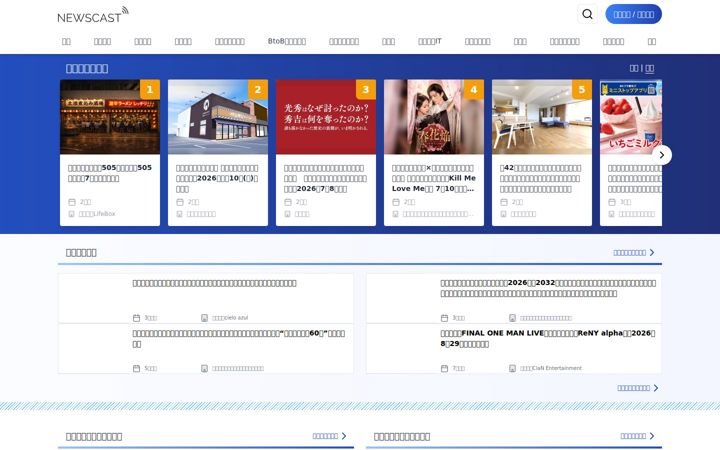Open rank 1 ramen shop thumbnail

click(x=110, y=117)
